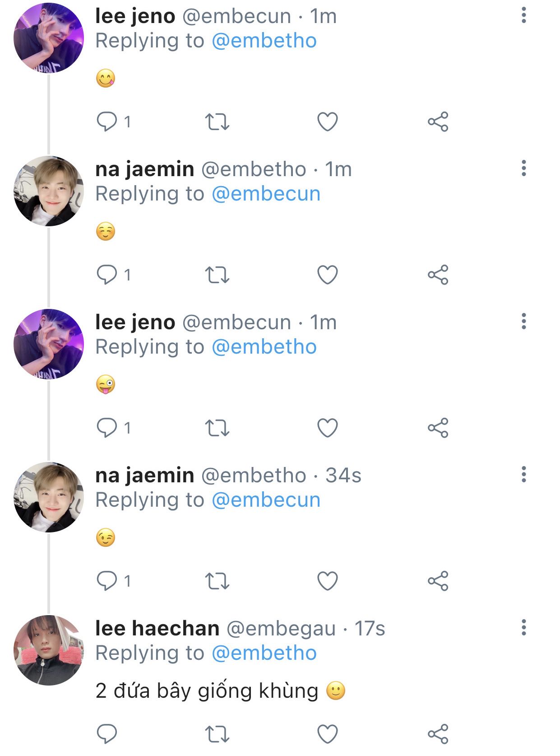This screenshot has width=560, height=756.
Task: Share na jaemin's 34s tweet
Action: [x=438, y=581]
